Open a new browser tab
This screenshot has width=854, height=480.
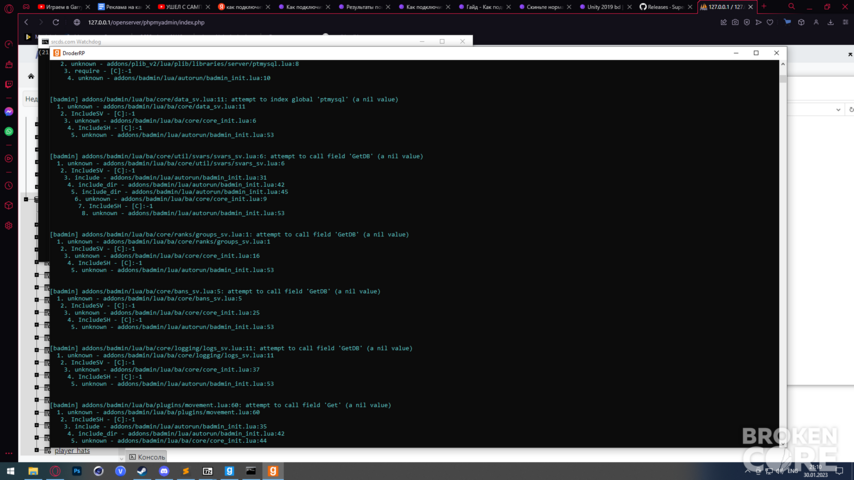pos(764,7)
